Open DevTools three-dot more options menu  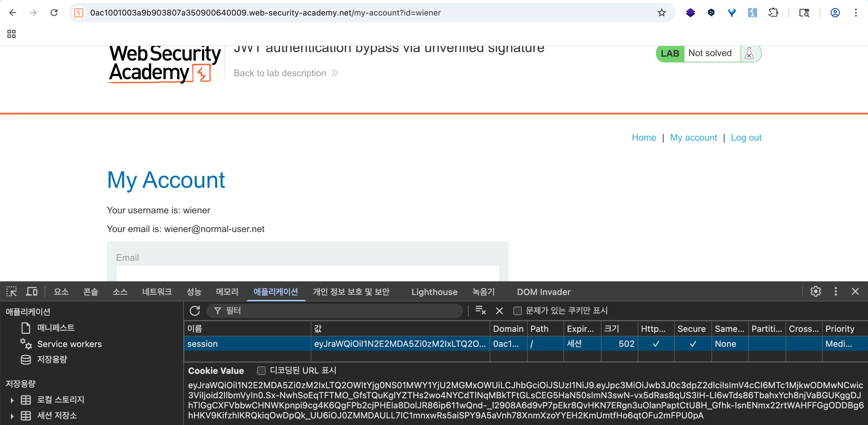[836, 291]
